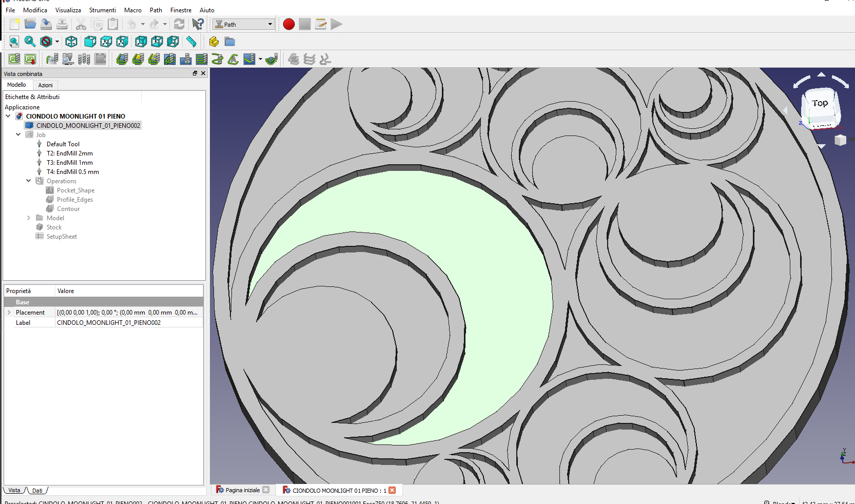Open the navigation cube mini-cube menu
Image resolution: width=855 pixels, height=504 pixels.
[840, 140]
